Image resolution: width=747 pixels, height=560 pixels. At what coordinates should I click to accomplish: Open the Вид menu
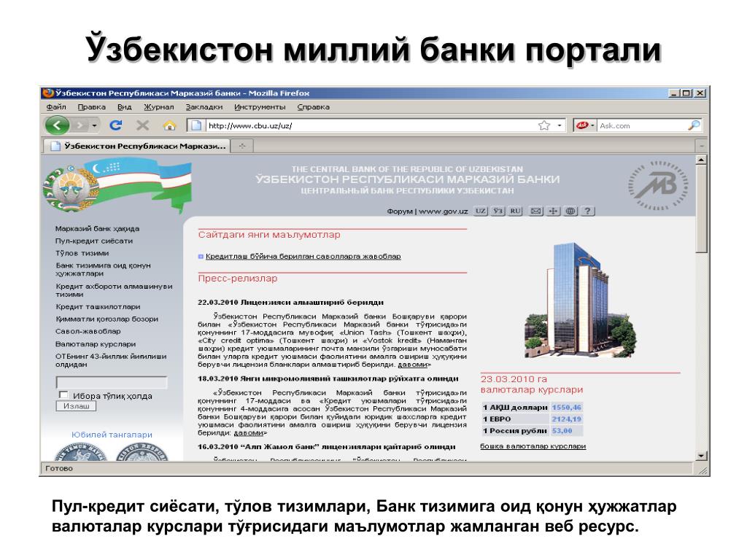[124, 106]
